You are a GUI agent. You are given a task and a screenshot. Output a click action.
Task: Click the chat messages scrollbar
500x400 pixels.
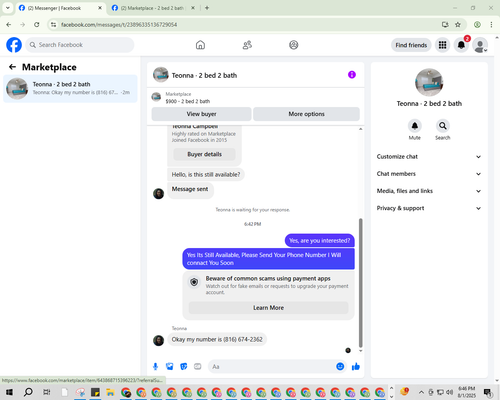[x=360, y=283]
